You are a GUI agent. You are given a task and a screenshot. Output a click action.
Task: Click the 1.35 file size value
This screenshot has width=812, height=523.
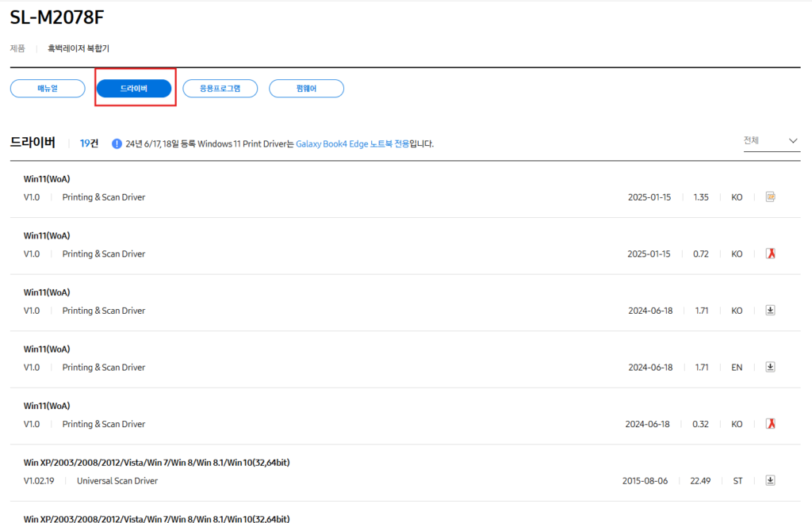point(701,197)
